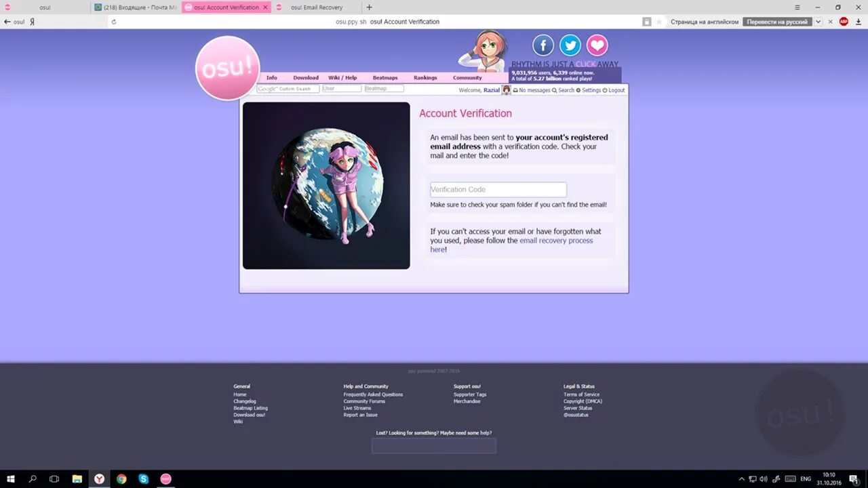Open Terms of Service link
This screenshot has width=868, height=488.
coord(581,394)
